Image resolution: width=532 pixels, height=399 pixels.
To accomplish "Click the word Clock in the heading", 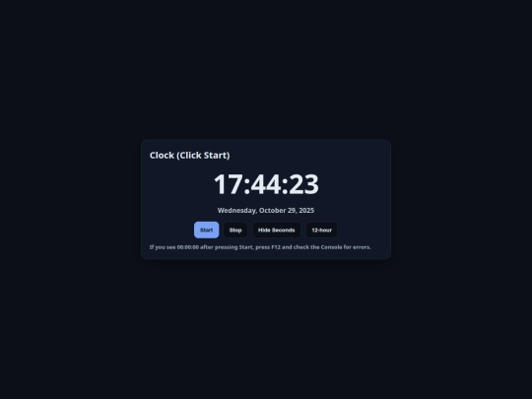I will 162,155.
